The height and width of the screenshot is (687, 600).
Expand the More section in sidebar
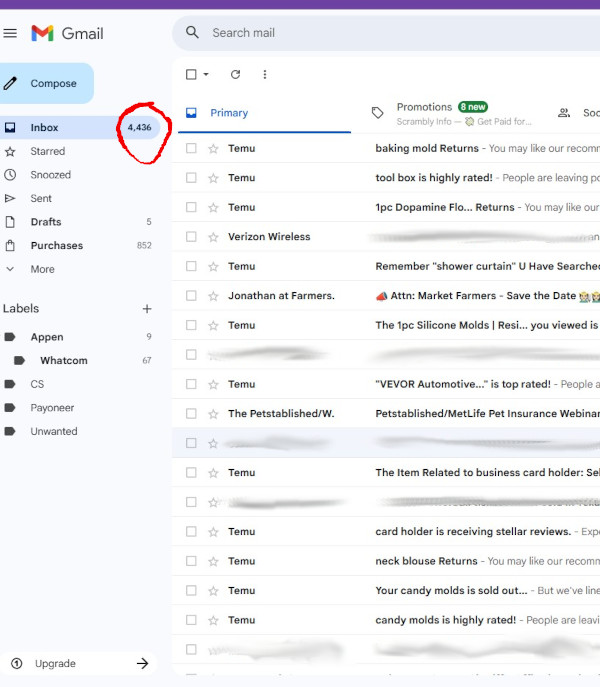pyautogui.click(x=42, y=269)
